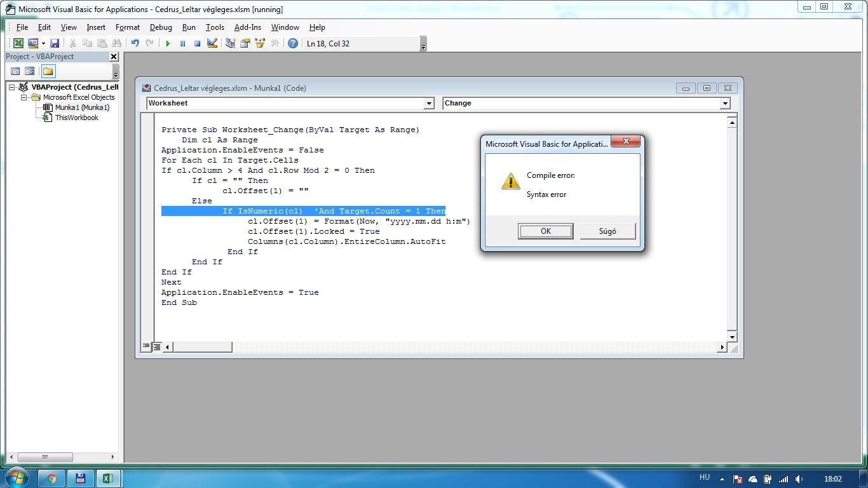Close the Compile error dialog
868x488 pixels.
pos(627,142)
